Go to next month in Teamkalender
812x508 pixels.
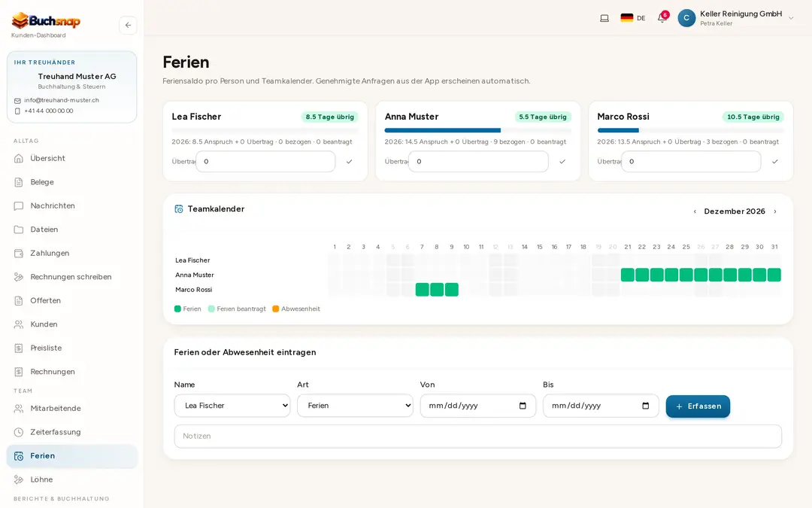(x=775, y=211)
